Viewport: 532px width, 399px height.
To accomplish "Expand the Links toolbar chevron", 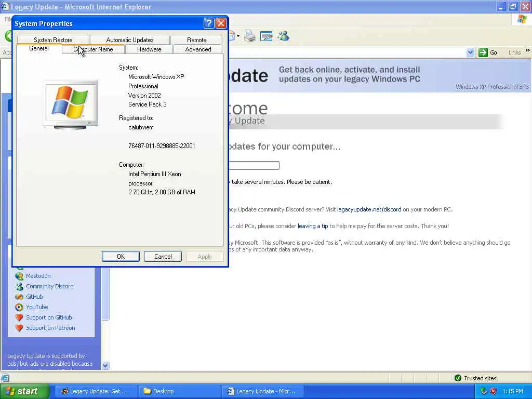I will point(528,50).
